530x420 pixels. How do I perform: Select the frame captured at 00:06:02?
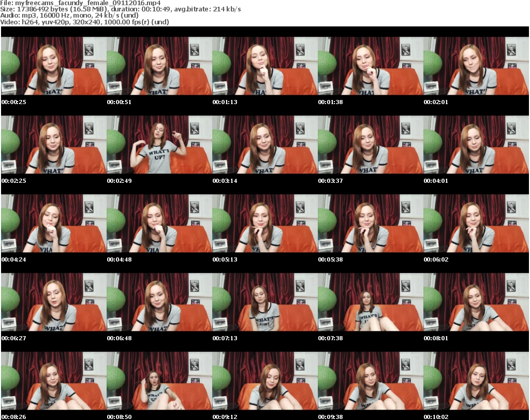coord(476,224)
